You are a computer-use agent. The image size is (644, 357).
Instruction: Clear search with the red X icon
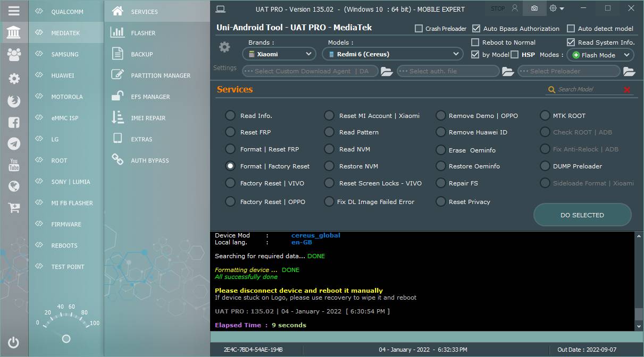627,90
